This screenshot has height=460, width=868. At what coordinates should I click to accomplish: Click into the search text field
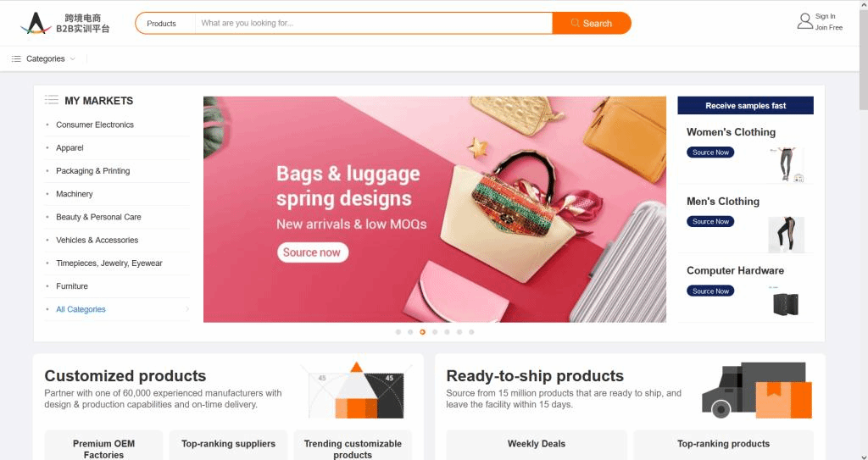point(374,23)
